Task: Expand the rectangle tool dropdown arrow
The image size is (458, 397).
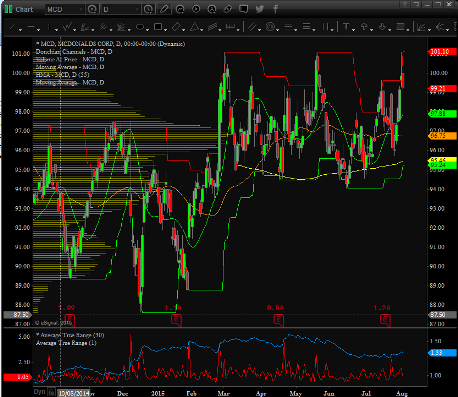Action: [165, 30]
